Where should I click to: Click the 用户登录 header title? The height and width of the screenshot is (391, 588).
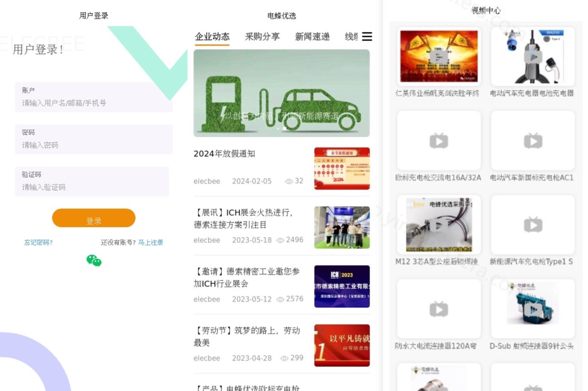tap(94, 16)
